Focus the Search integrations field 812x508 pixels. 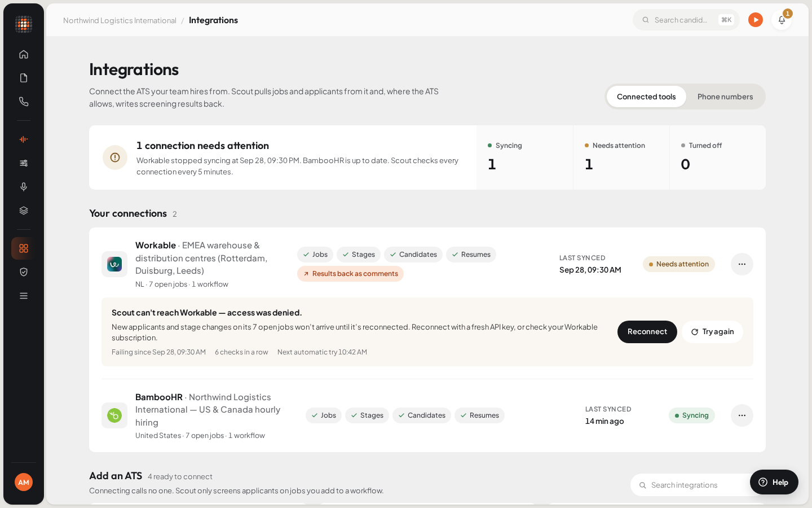point(698,485)
